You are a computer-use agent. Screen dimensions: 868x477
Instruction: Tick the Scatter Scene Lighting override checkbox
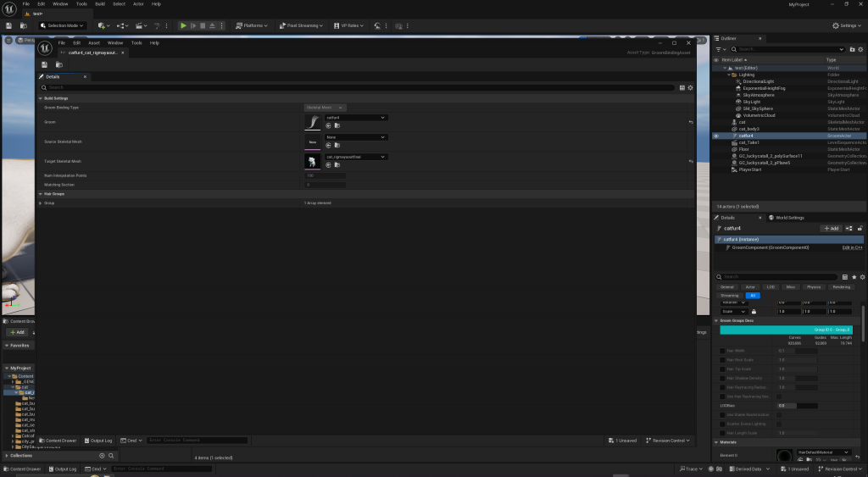tap(722, 424)
